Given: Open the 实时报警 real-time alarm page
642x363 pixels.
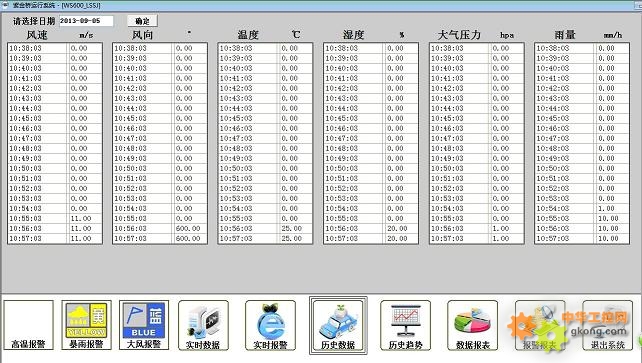Looking at the screenshot, I should (x=270, y=325).
